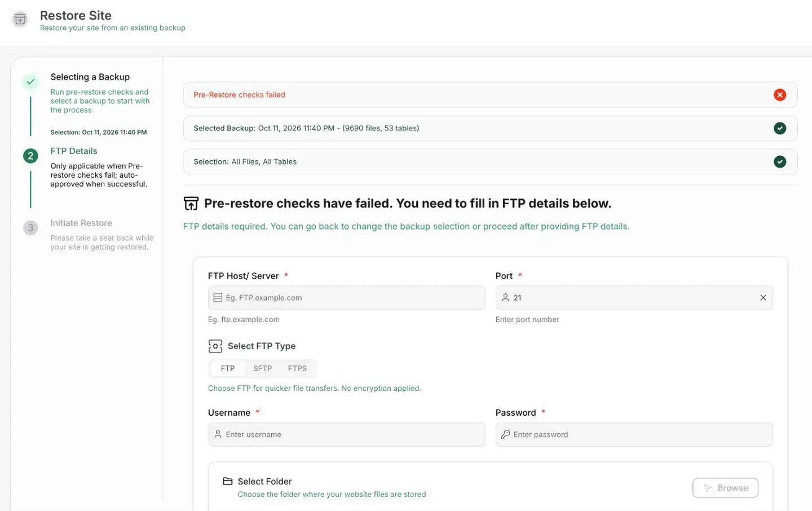Image resolution: width=812 pixels, height=511 pixels.
Task: Click the step 2 circle for FTP Details
Action: point(30,156)
